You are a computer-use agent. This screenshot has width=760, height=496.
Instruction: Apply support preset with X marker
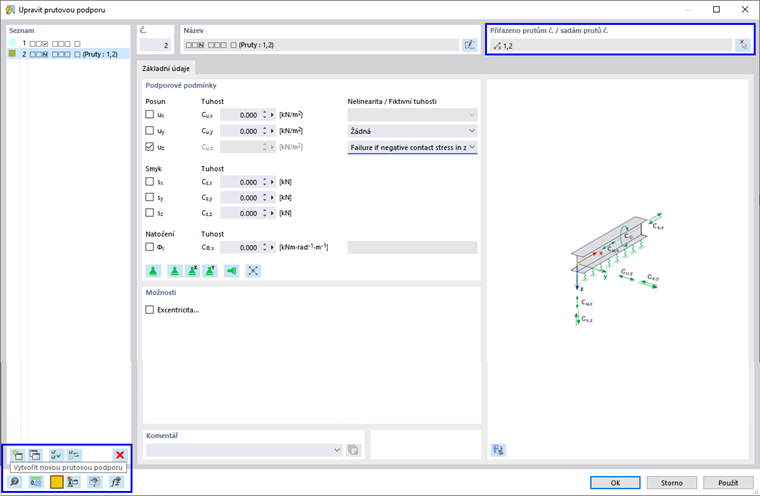tap(192, 271)
